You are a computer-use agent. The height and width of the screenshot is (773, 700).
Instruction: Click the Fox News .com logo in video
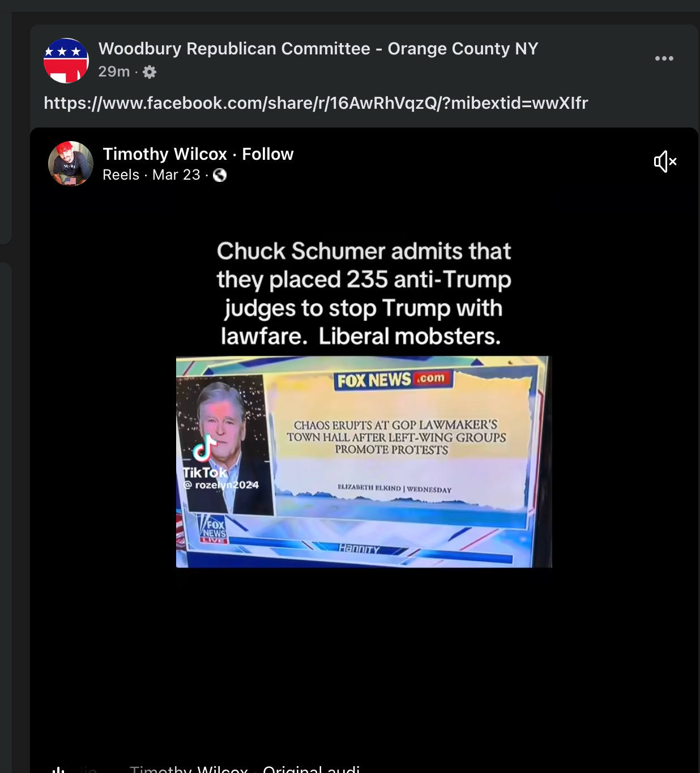click(392, 380)
